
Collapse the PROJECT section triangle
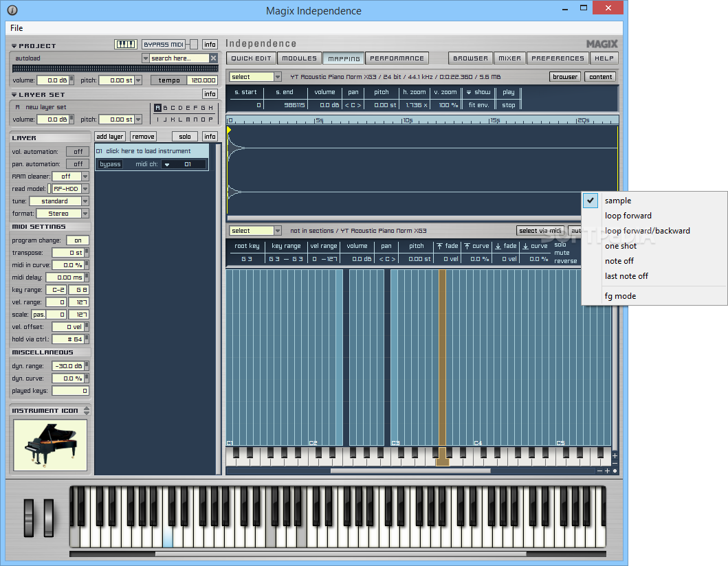(14, 46)
